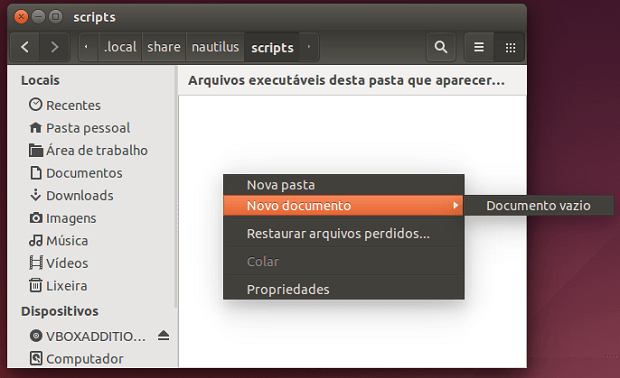Click the Arquivos executáveis info bar text
This screenshot has height=378, width=620.
(346, 80)
